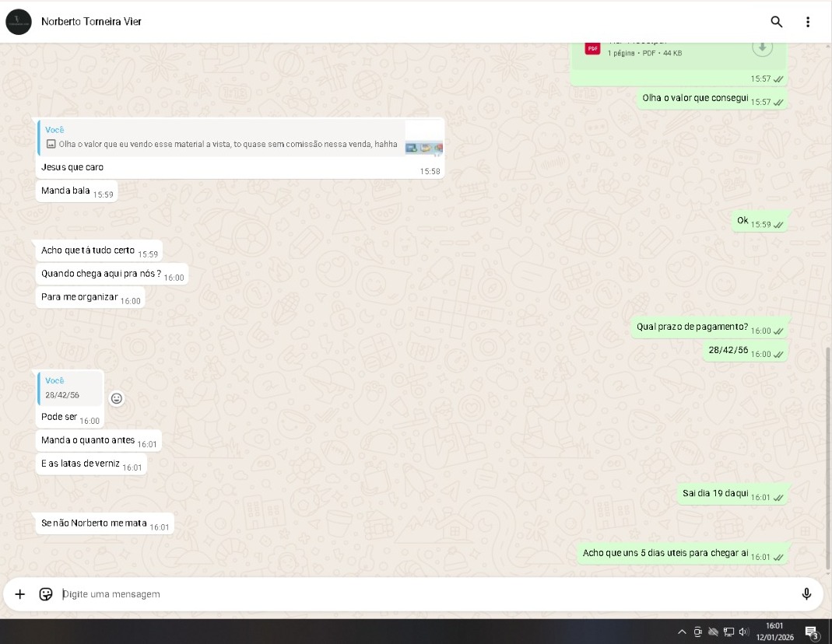Image resolution: width=832 pixels, height=644 pixels.
Task: Click the plus attach icon
Action: (20, 594)
